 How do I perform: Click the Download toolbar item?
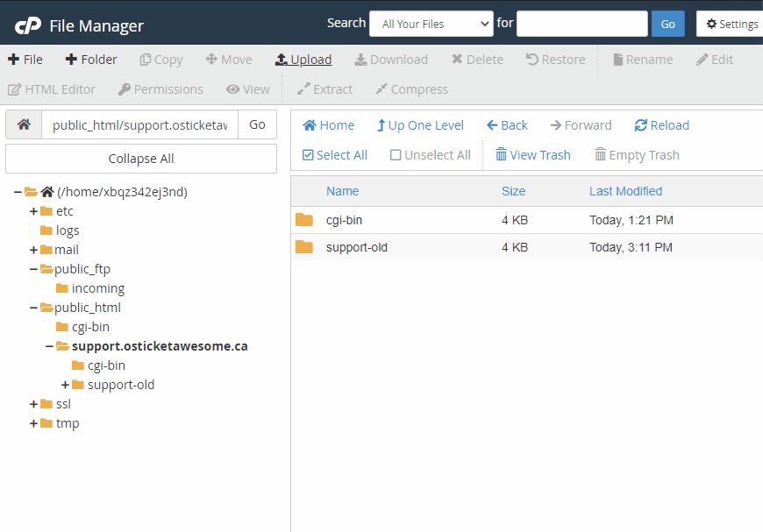coord(391,60)
